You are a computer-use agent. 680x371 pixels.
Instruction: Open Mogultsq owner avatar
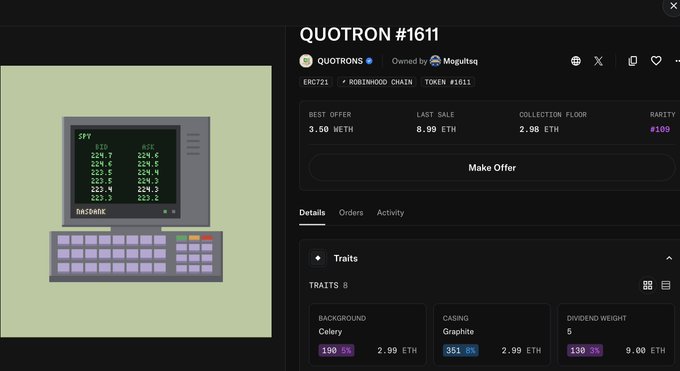click(435, 61)
